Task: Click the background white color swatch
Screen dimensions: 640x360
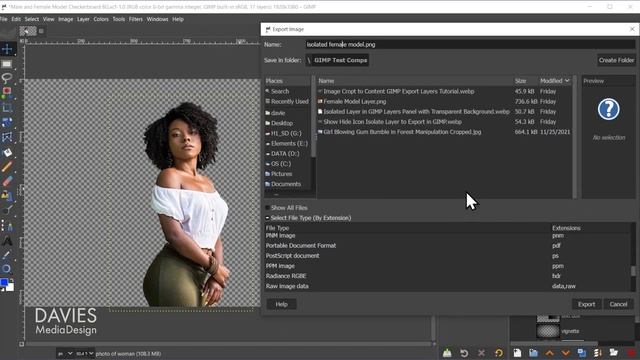Action: 10,287
